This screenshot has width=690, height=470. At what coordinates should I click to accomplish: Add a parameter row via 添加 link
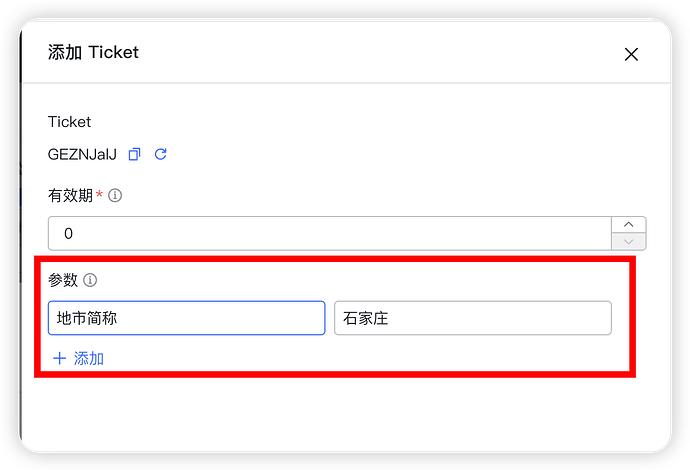(x=78, y=359)
